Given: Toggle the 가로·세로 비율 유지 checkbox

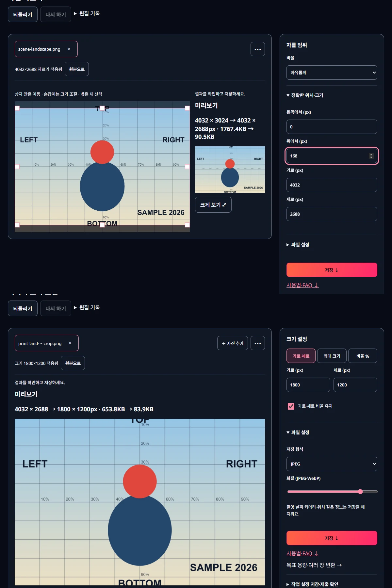Looking at the screenshot, I should [291, 406].
